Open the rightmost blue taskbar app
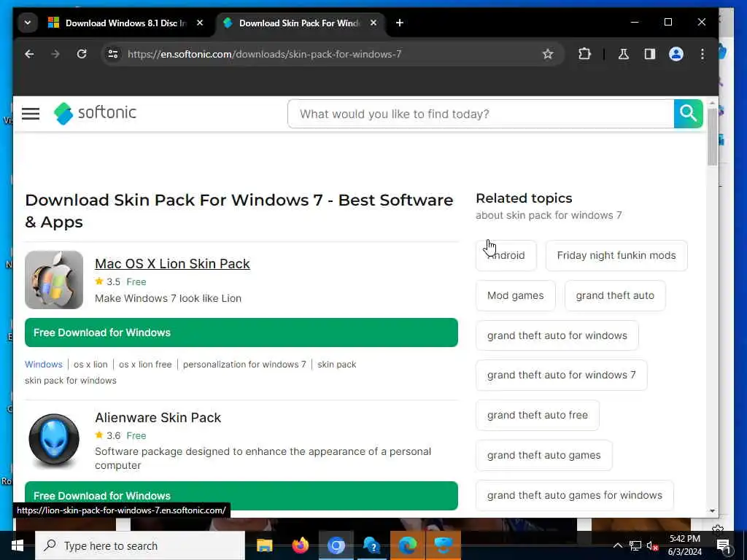This screenshot has height=560, width=747. tap(444, 545)
